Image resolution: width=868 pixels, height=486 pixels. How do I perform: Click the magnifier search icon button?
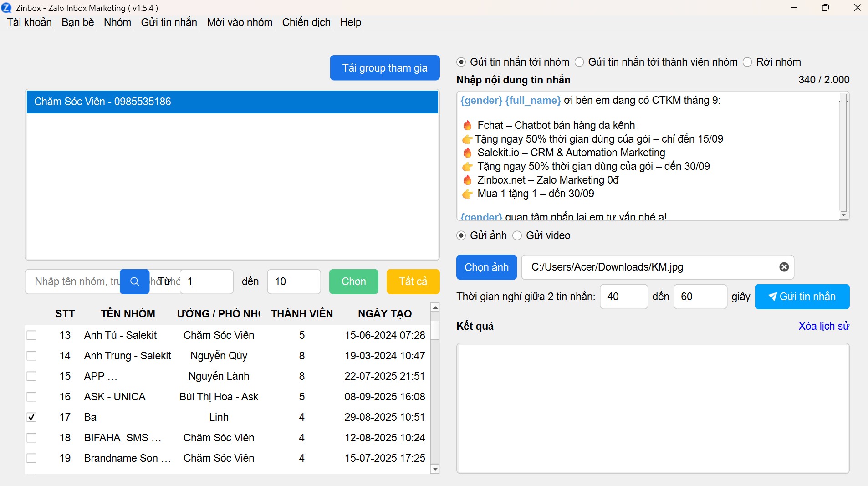coord(134,281)
